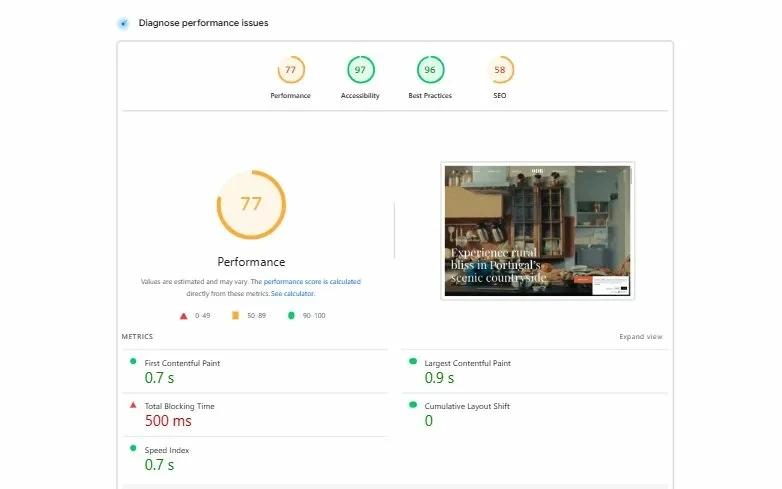
Task: Click the blue Diagnose performance issues icon
Action: click(123, 23)
